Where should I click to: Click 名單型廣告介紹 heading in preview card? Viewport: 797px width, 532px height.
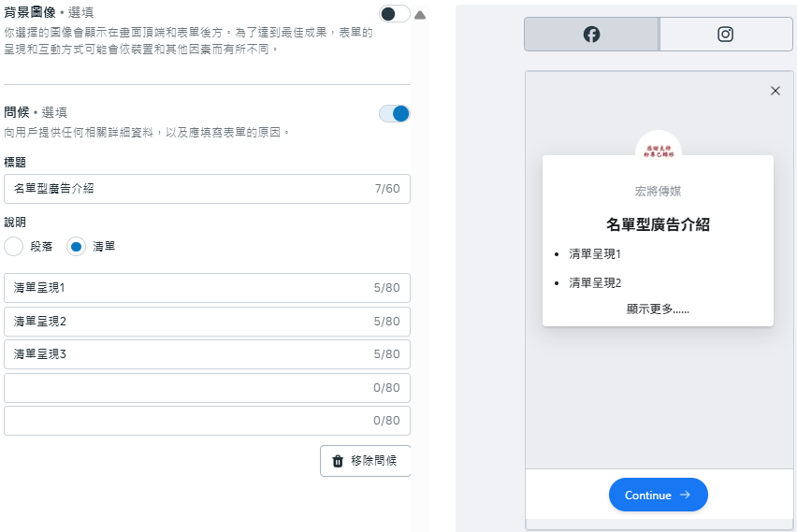pos(658,224)
